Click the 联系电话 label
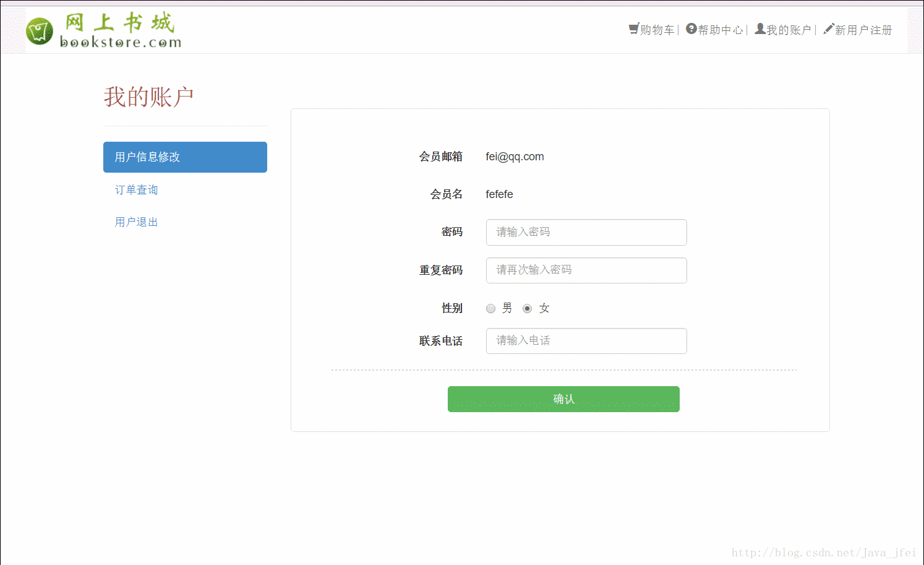The width and height of the screenshot is (924, 565). pos(441,341)
